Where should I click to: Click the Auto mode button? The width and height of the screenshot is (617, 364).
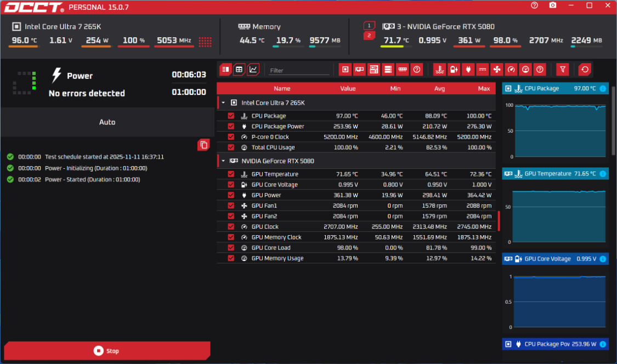coord(107,122)
